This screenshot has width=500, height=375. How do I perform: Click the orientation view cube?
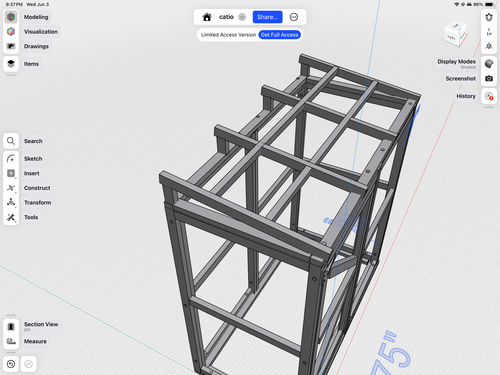point(455,34)
